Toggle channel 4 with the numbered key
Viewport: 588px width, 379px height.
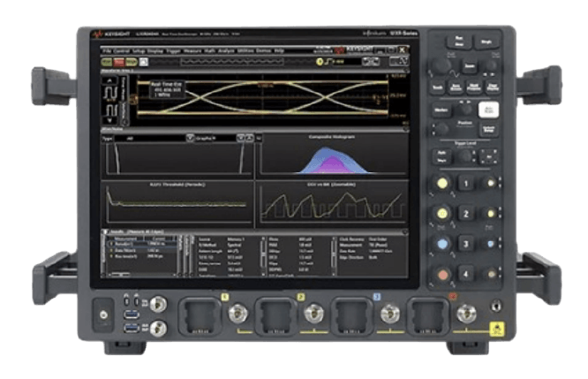pyautogui.click(x=466, y=274)
